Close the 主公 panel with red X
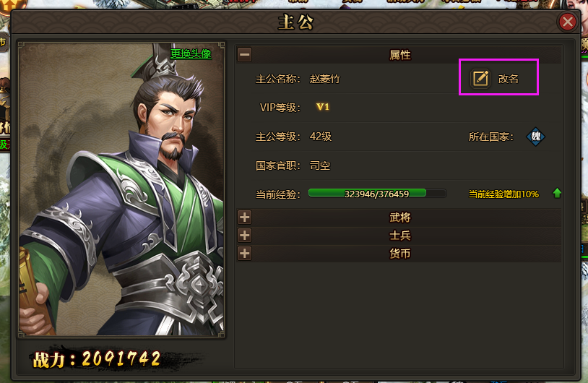Viewport: 588px width, 383px height. coord(567,22)
